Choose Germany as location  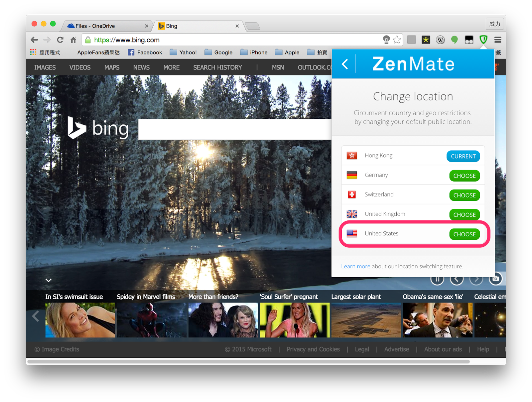point(464,176)
